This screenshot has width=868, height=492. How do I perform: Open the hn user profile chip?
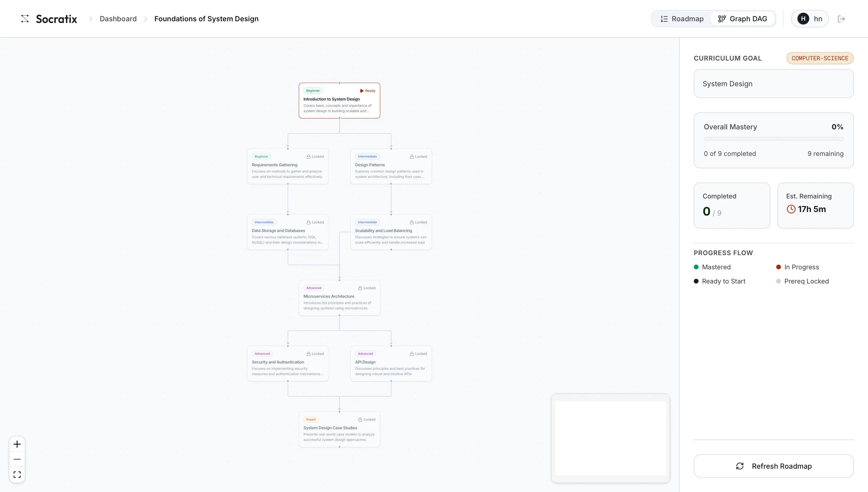point(810,19)
